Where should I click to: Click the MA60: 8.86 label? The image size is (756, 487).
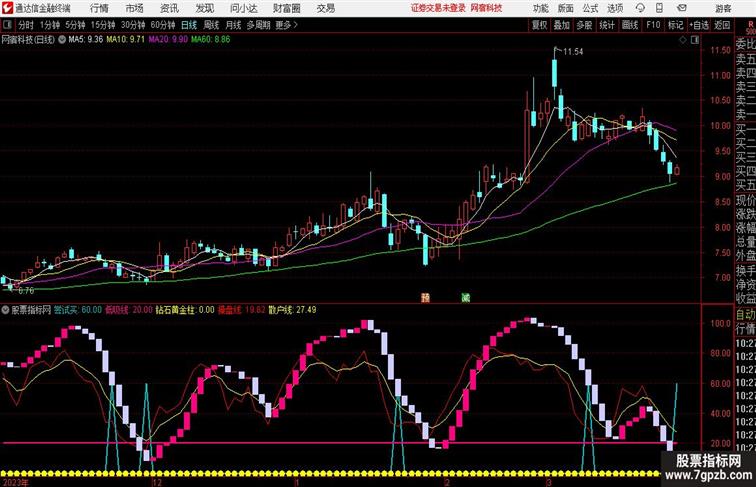coord(211,40)
